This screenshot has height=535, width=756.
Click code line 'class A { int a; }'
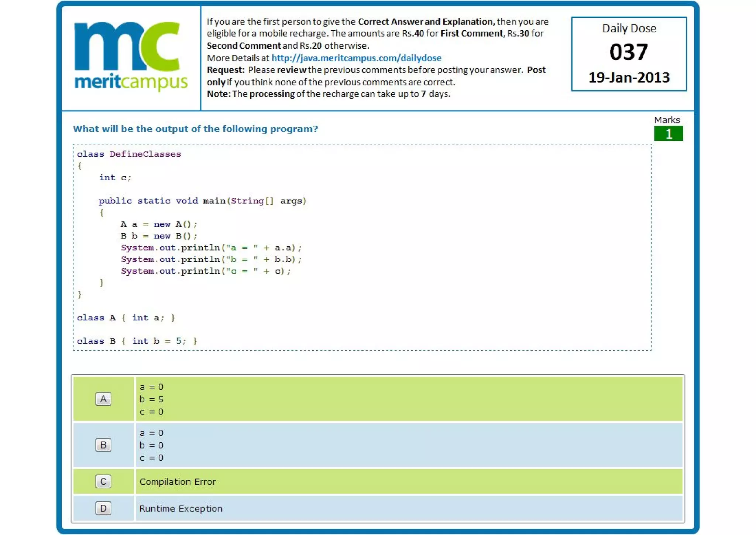coord(126,318)
